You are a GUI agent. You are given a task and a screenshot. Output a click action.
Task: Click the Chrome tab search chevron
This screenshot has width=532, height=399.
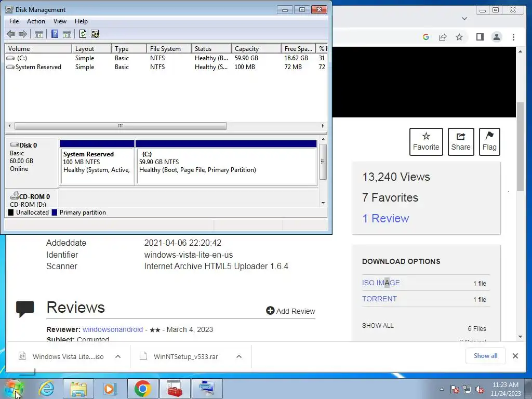click(x=464, y=19)
